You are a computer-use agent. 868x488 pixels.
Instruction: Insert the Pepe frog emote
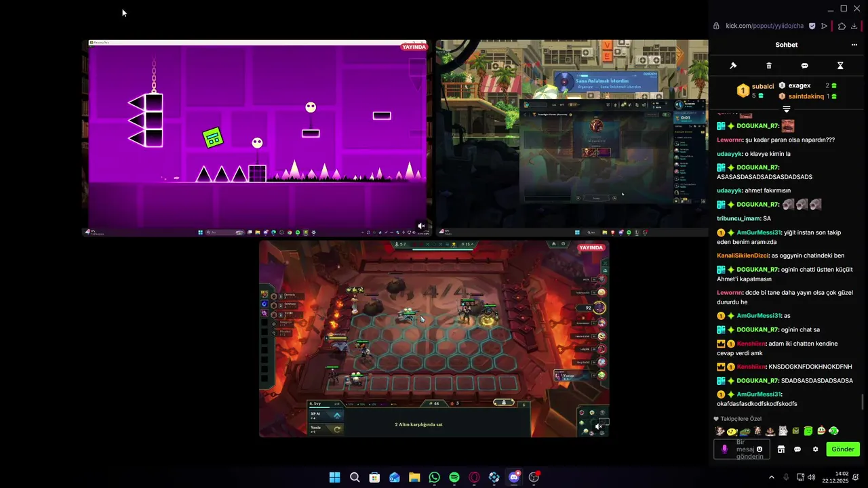(x=745, y=431)
